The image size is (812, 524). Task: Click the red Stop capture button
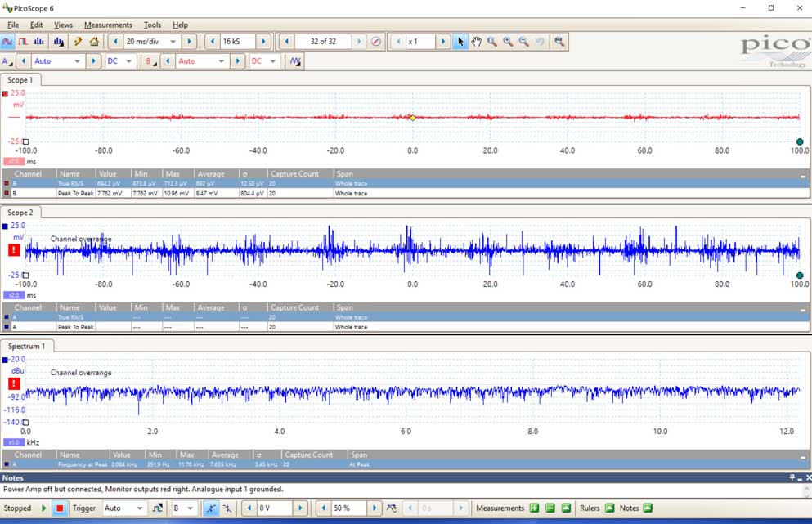60,508
